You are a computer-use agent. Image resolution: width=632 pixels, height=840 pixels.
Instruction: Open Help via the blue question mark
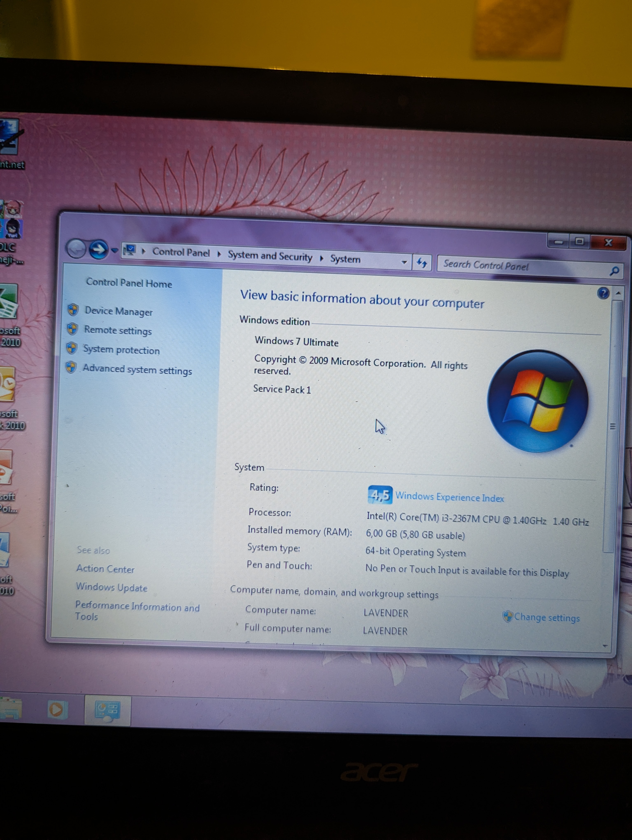click(x=603, y=293)
